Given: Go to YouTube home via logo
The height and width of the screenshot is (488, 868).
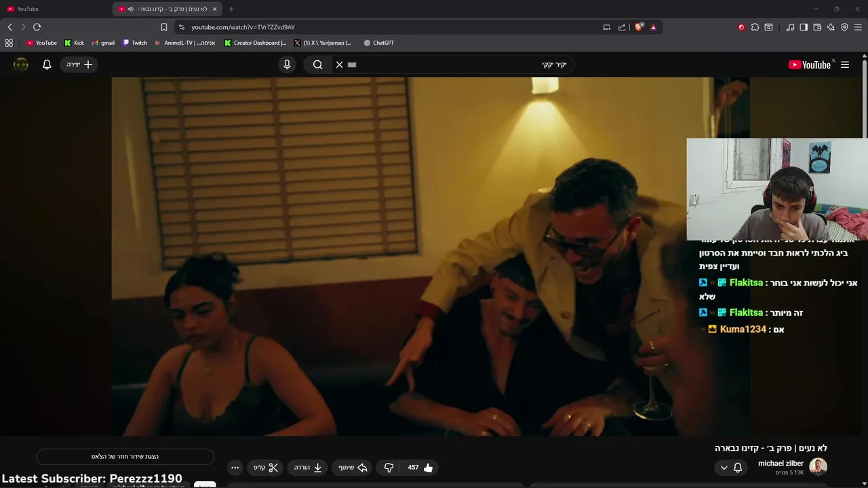Looking at the screenshot, I should point(811,64).
